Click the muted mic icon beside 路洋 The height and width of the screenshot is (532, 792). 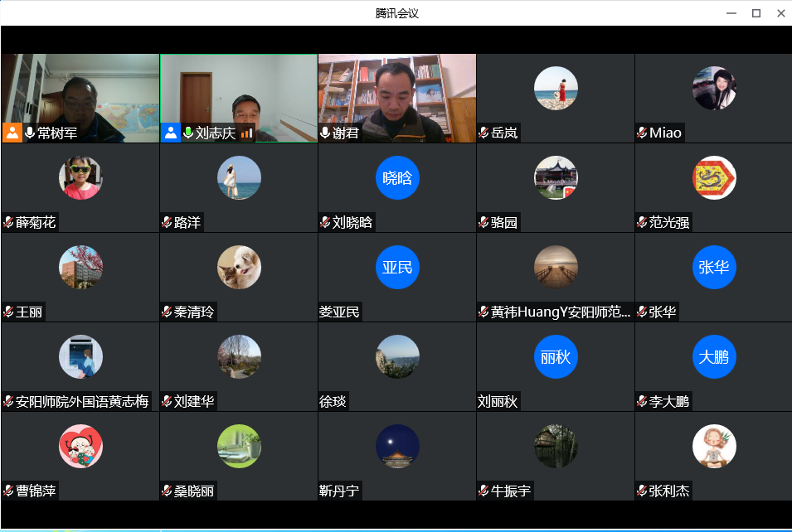tap(167, 222)
